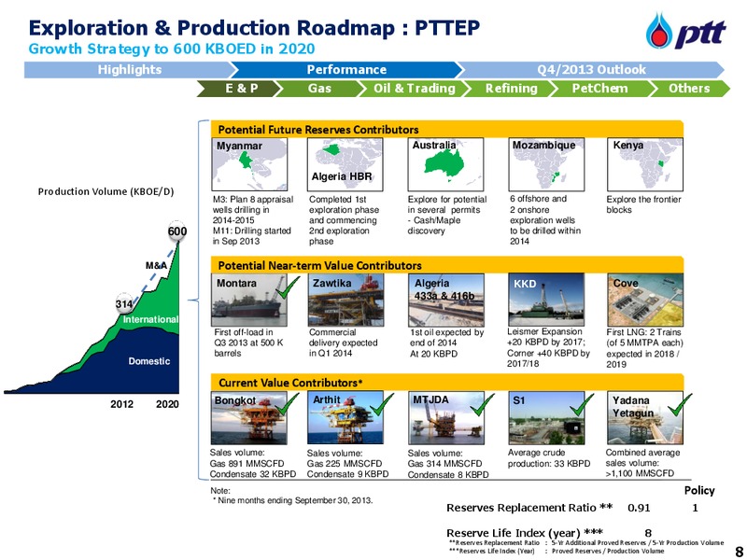Click the Arthit platform photo
Viewport: 747px width, 560px height.
click(x=345, y=418)
